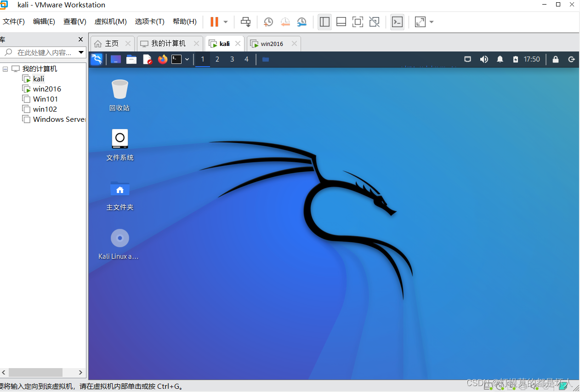Switch to Kali workspace 2

tap(217, 59)
